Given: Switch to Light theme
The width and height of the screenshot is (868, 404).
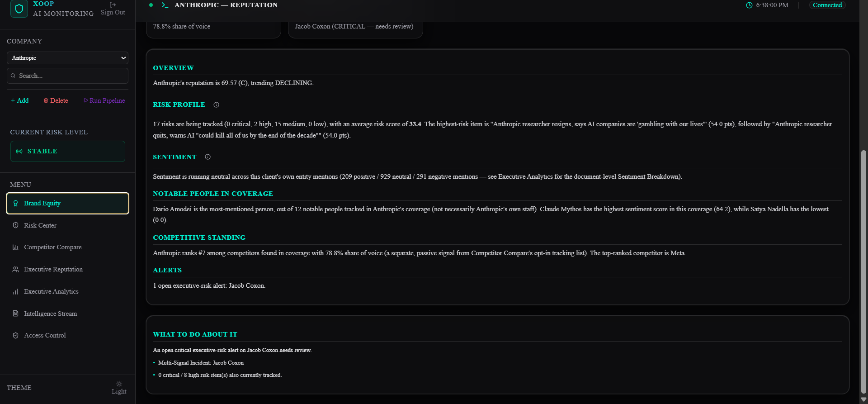Looking at the screenshot, I should tap(119, 388).
